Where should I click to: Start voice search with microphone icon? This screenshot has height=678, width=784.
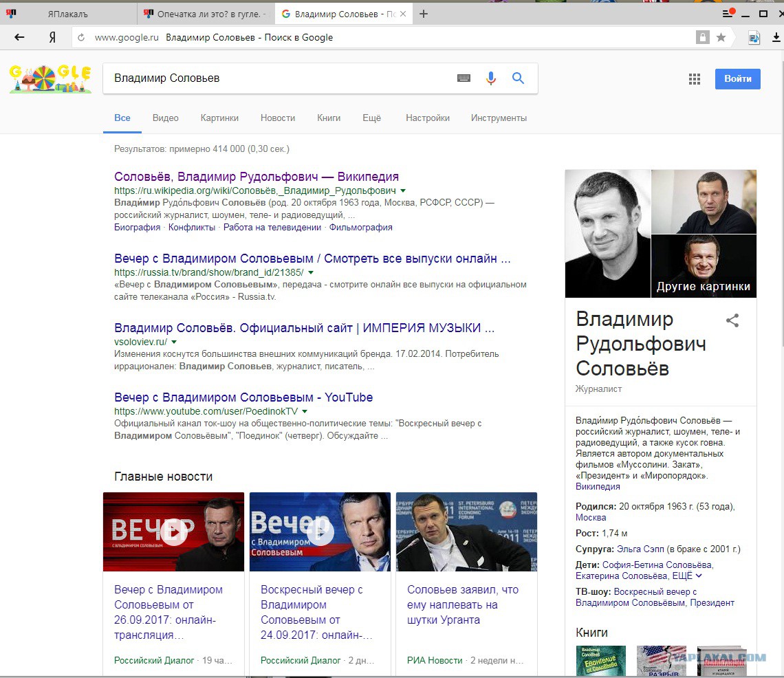(x=491, y=78)
